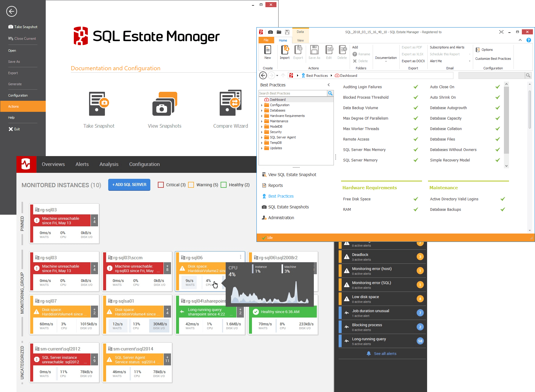Select Take Snapshot in left sidebar
The image size is (535, 392).
(x=23, y=27)
